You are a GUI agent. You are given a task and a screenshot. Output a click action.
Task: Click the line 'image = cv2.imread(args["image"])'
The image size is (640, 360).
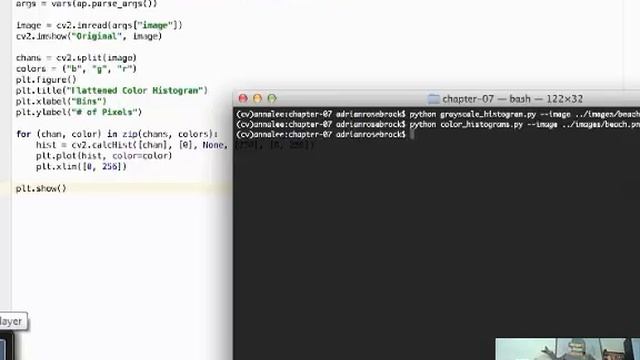click(99, 25)
